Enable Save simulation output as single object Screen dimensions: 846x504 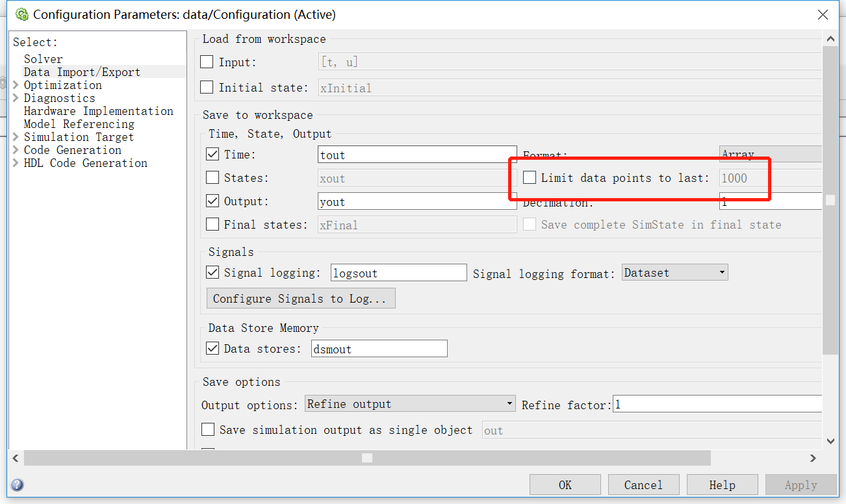pos(208,429)
